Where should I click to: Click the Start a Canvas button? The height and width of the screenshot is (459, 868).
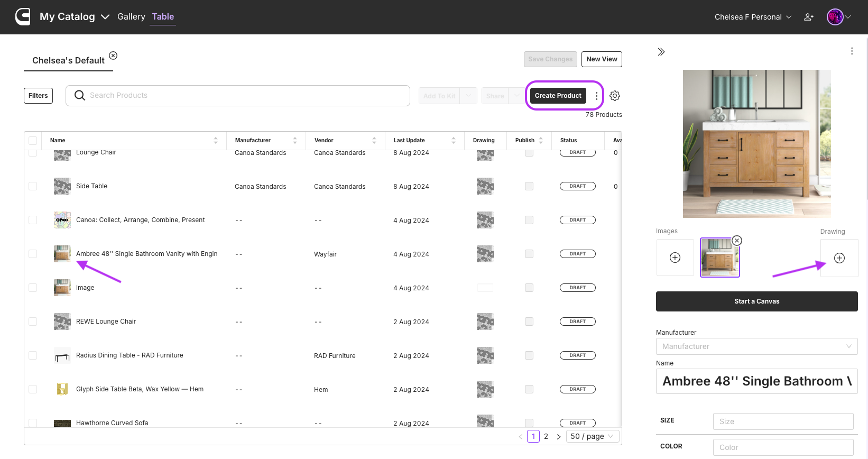pos(756,301)
